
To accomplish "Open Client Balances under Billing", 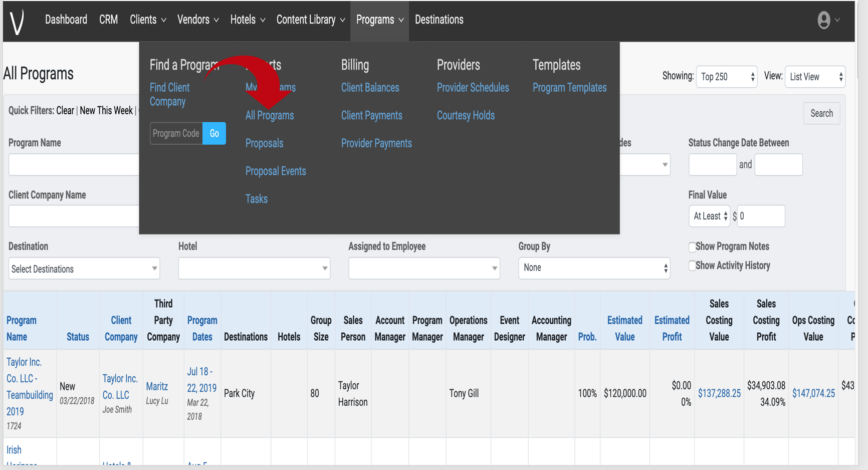I will click(370, 88).
